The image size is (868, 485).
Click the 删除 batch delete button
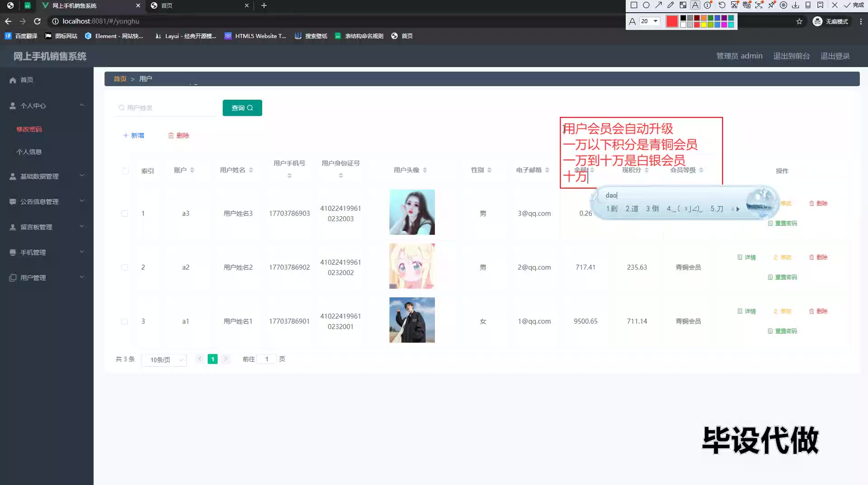point(179,135)
